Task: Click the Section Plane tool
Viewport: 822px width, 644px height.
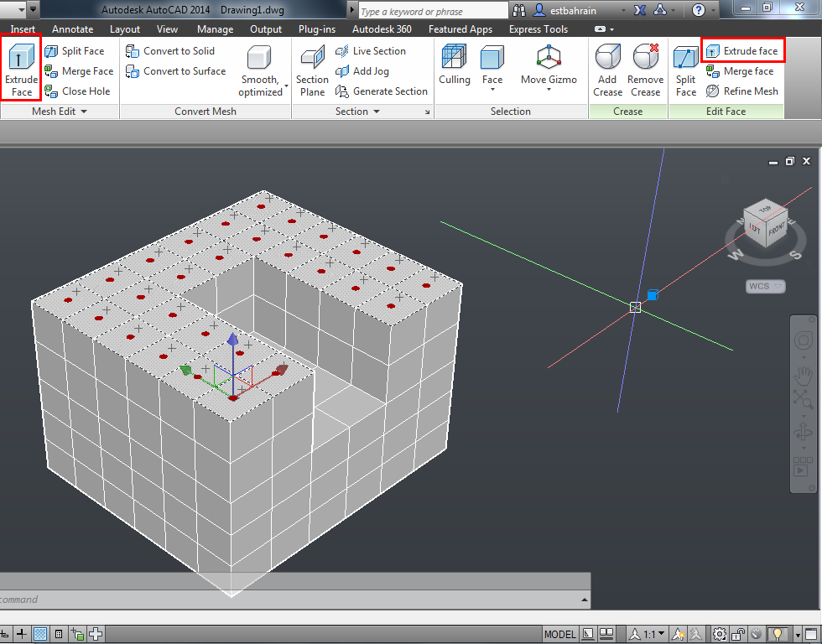Action: [x=312, y=70]
